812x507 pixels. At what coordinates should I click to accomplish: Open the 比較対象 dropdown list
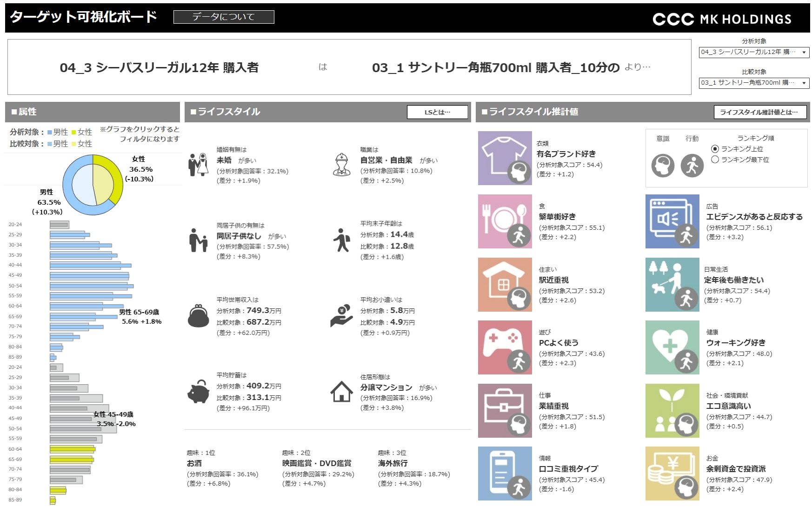tap(754, 83)
